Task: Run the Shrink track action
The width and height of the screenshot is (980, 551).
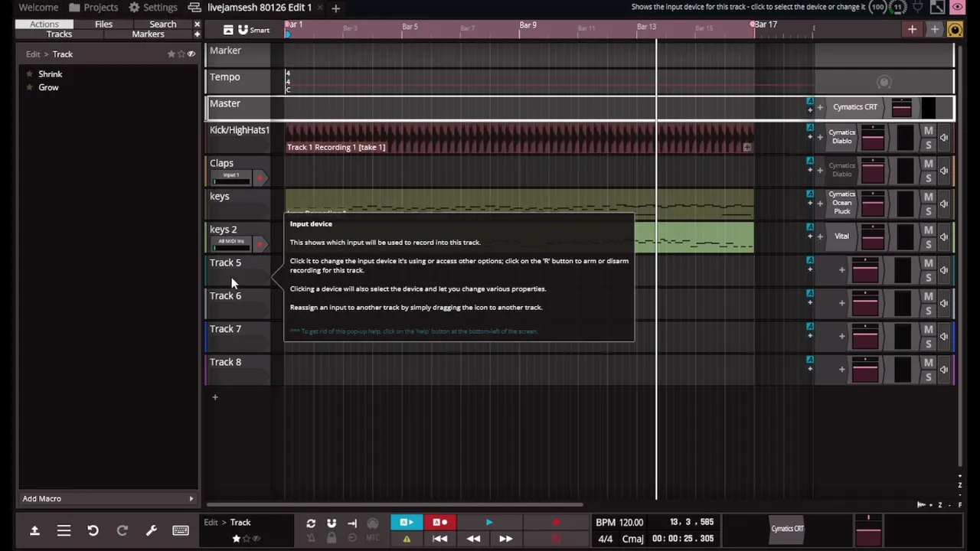Action: tap(51, 74)
